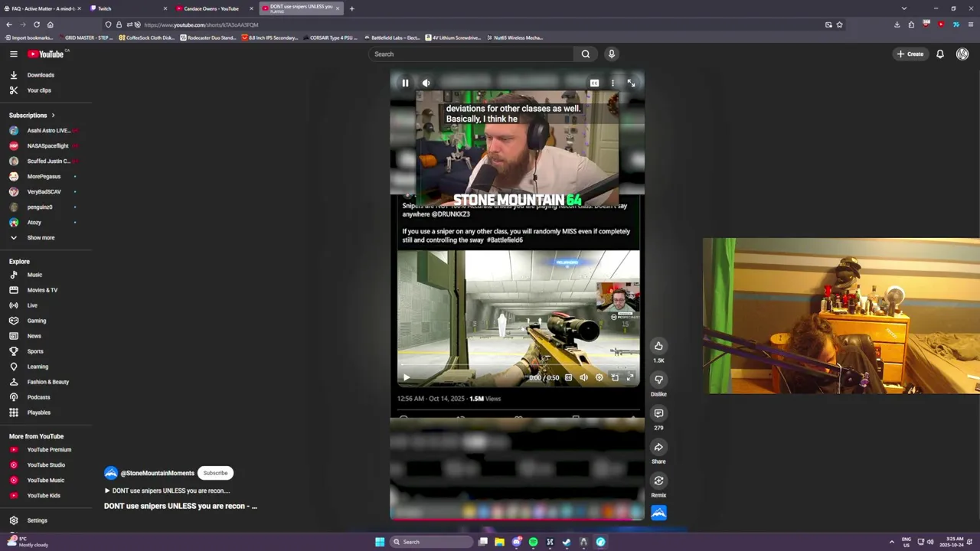
Task: Expand Subscriptions section chevron
Action: tap(53, 116)
